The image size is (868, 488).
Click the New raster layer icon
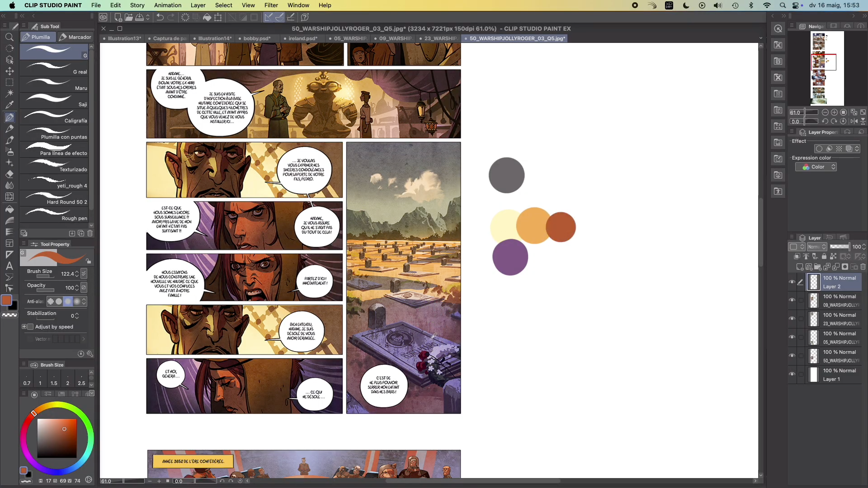click(800, 267)
